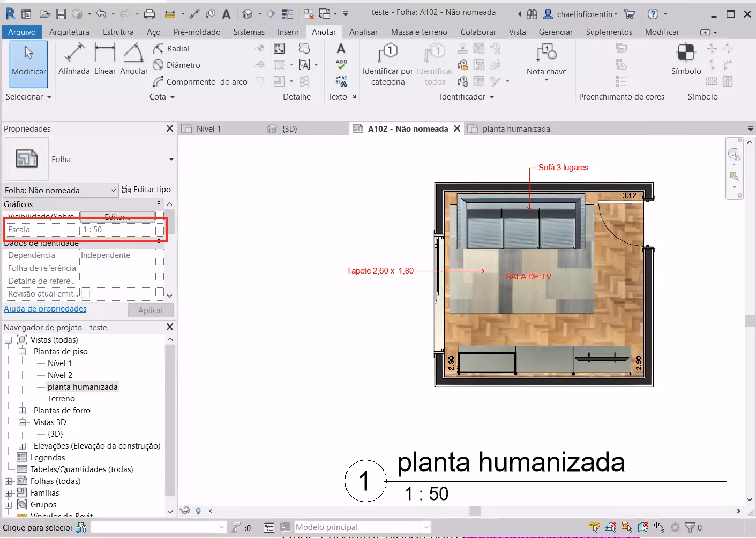Choose the Radial dimension tool

pyautogui.click(x=171, y=49)
